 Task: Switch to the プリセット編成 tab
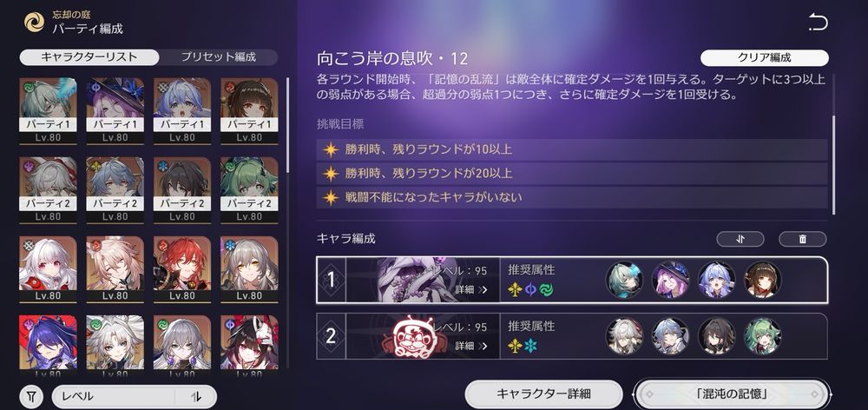pyautogui.click(x=219, y=57)
